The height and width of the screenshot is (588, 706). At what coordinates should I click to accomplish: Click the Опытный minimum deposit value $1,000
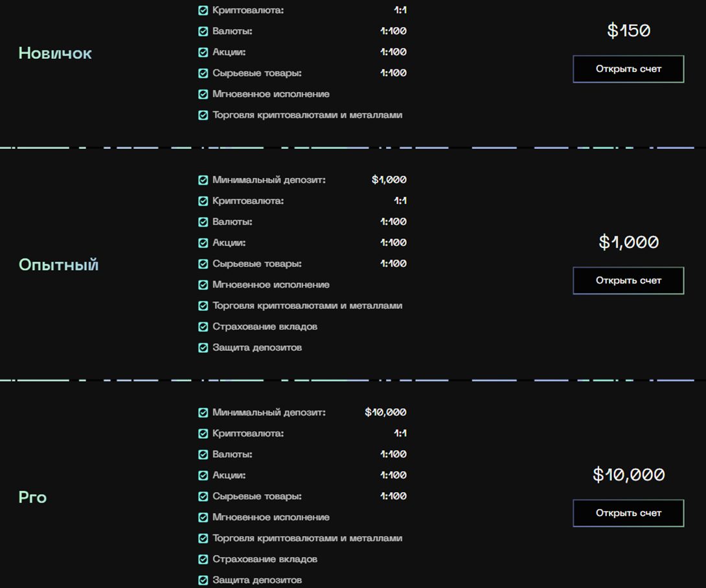click(x=389, y=179)
